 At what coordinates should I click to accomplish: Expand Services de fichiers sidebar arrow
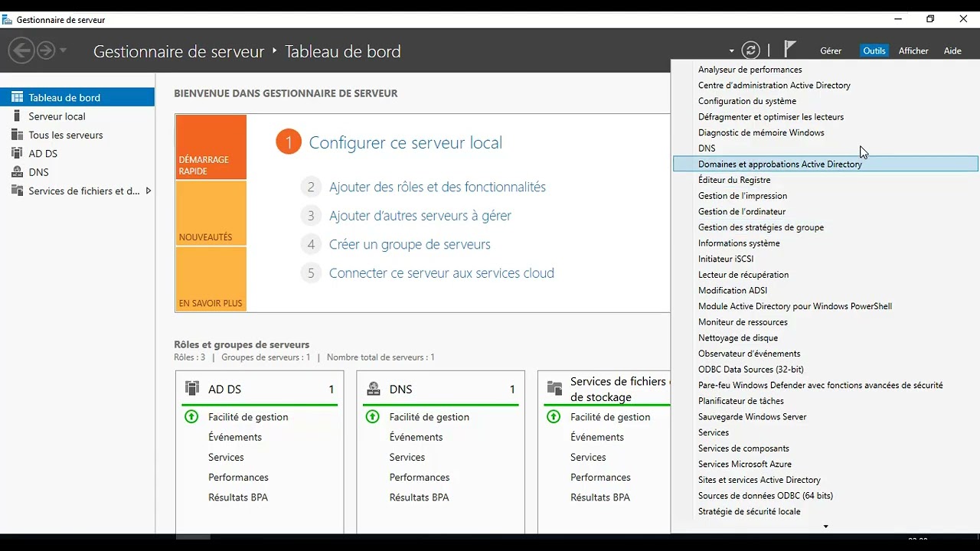pyautogui.click(x=148, y=191)
